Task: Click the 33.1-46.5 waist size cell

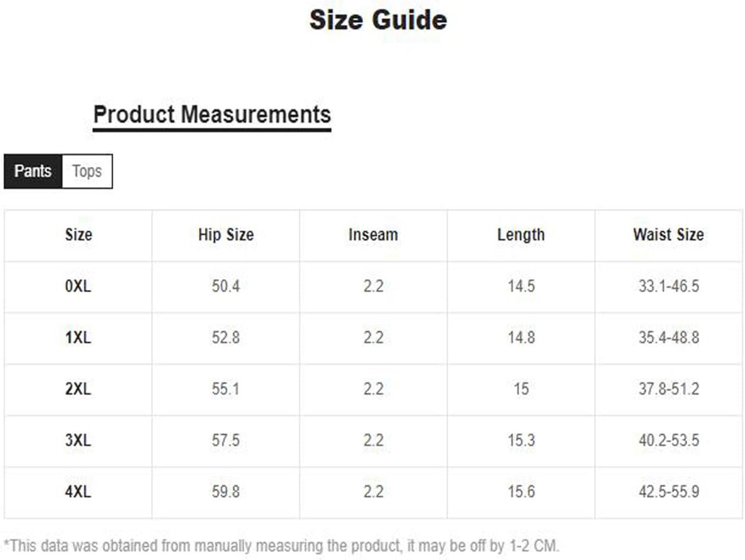Action: [669, 286]
